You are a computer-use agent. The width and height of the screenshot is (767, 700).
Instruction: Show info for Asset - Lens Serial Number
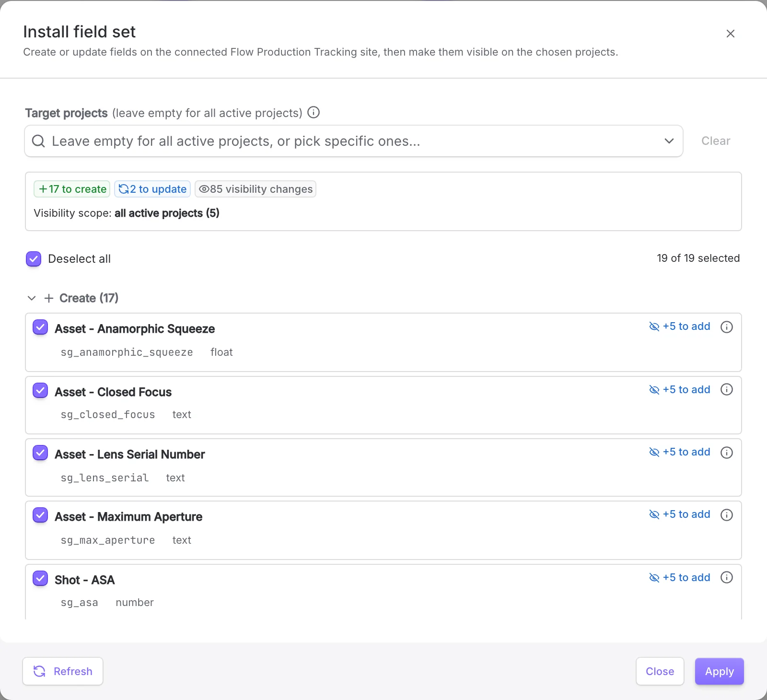coord(727,453)
